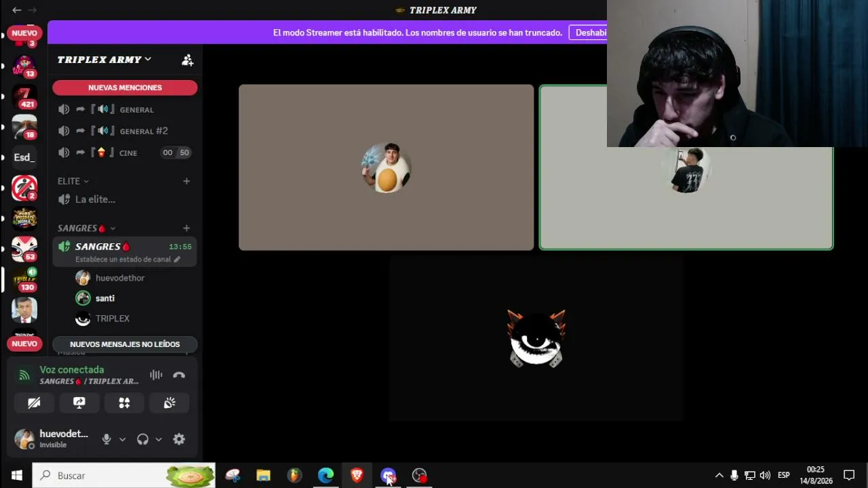Join the GENERAL voice channel
The height and width of the screenshot is (488, 868).
[125, 109]
